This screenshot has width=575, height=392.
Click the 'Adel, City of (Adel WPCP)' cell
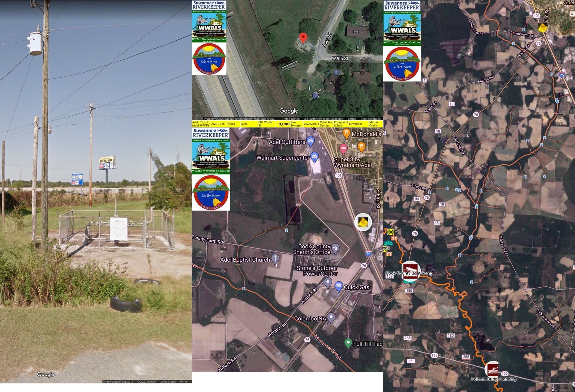(x=201, y=124)
